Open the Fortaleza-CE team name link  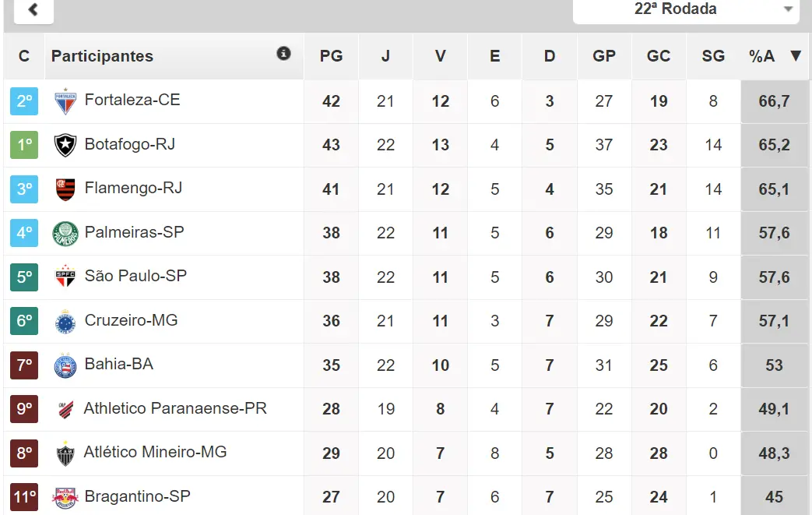[132, 100]
